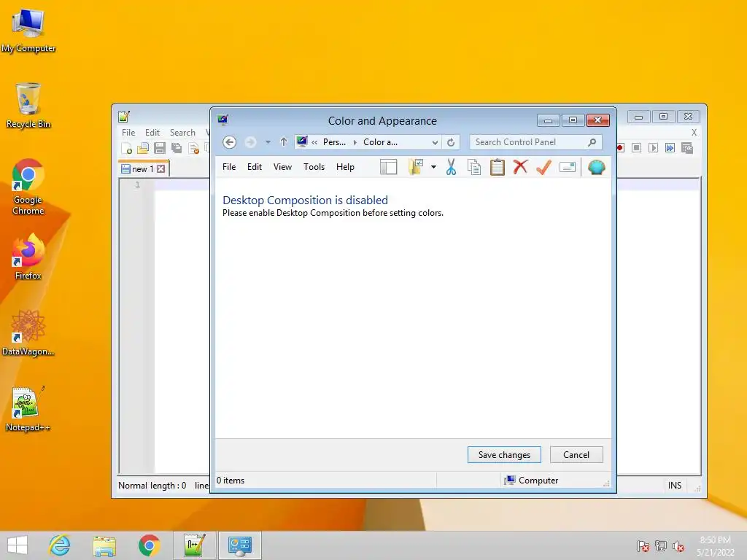Click the Save All icon in Notepad++ toolbar
747x560 pixels.
coord(177,148)
